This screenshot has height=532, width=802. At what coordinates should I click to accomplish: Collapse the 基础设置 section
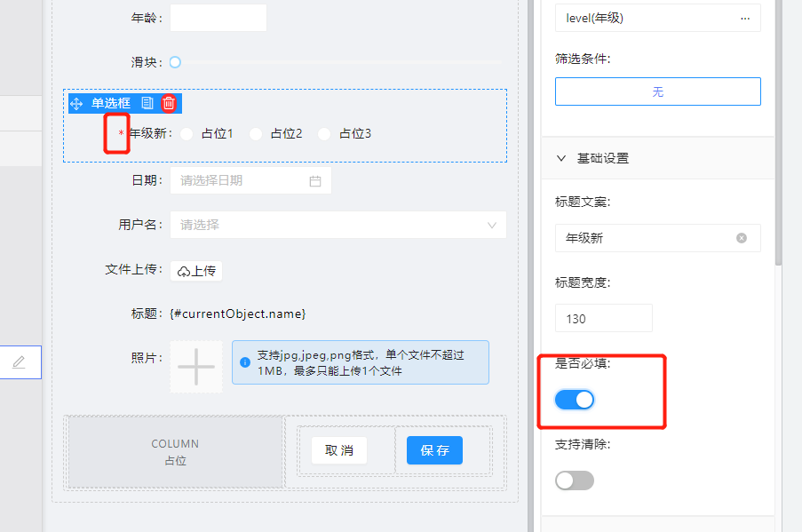pos(561,159)
